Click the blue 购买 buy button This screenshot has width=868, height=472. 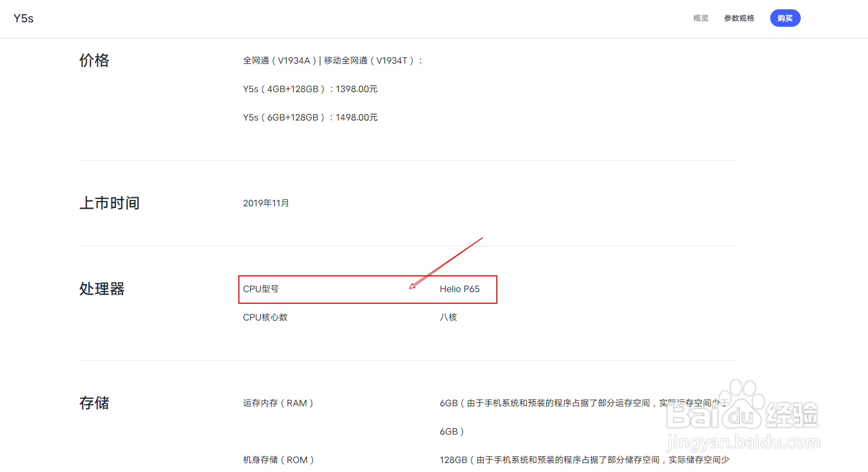pos(785,18)
